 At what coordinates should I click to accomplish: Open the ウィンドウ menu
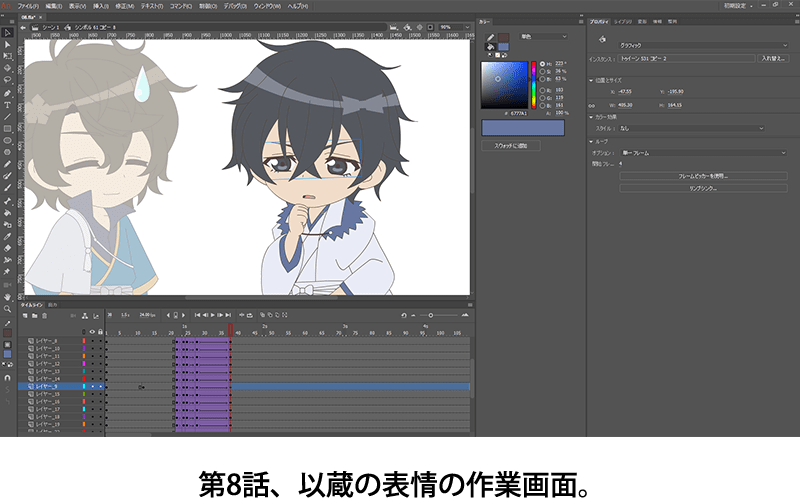267,6
